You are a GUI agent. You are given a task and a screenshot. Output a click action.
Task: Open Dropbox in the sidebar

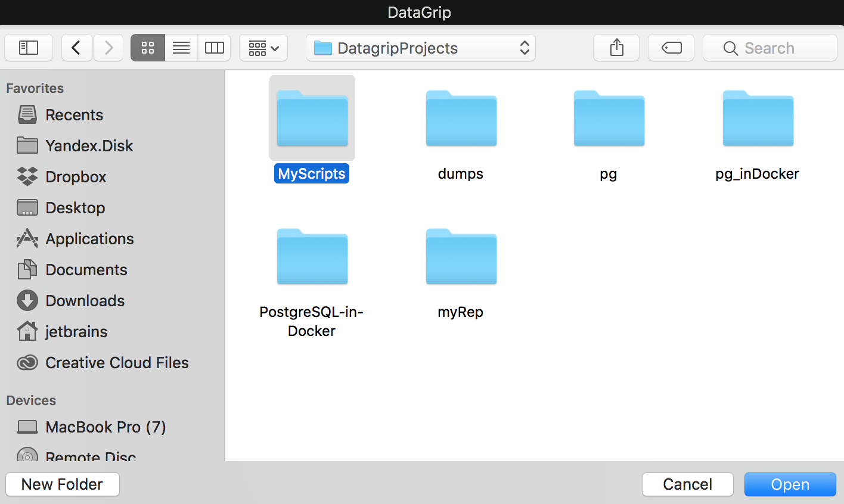[61, 176]
